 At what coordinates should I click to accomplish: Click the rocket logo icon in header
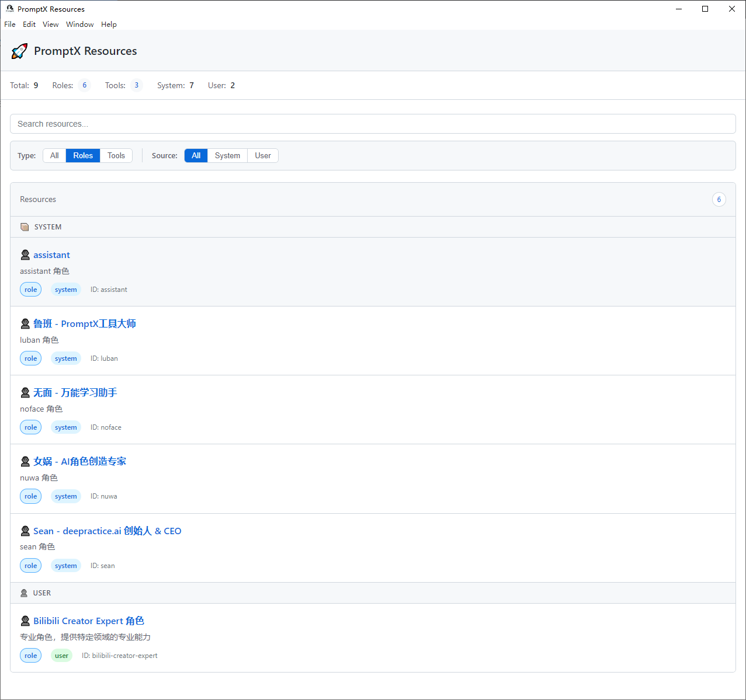(19, 51)
